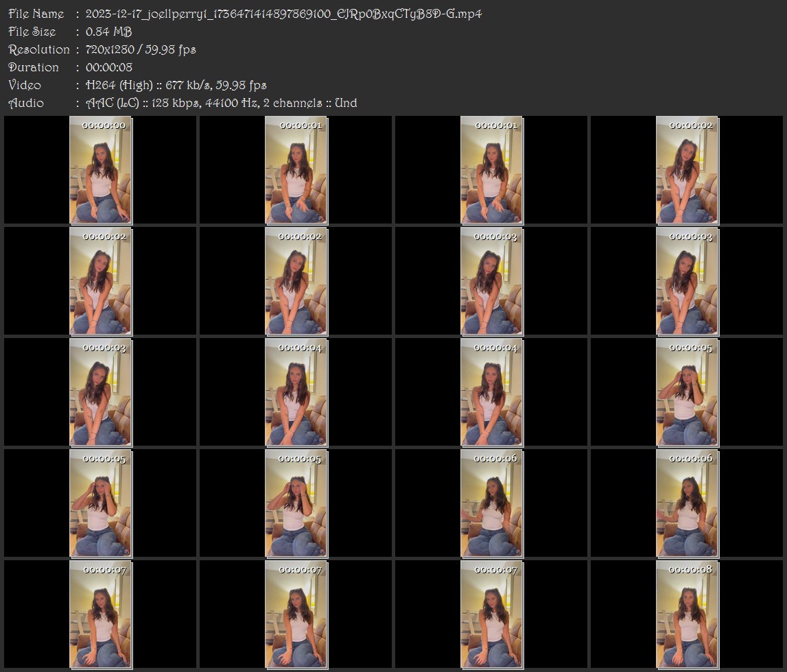The width and height of the screenshot is (787, 672).
Task: Click the 'Audio' label
Action: click(26, 103)
